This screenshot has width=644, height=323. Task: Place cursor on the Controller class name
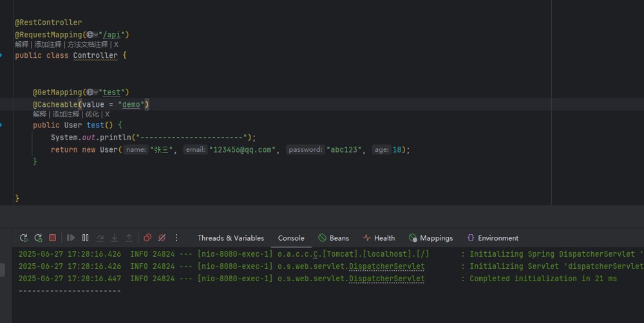pyautogui.click(x=95, y=55)
